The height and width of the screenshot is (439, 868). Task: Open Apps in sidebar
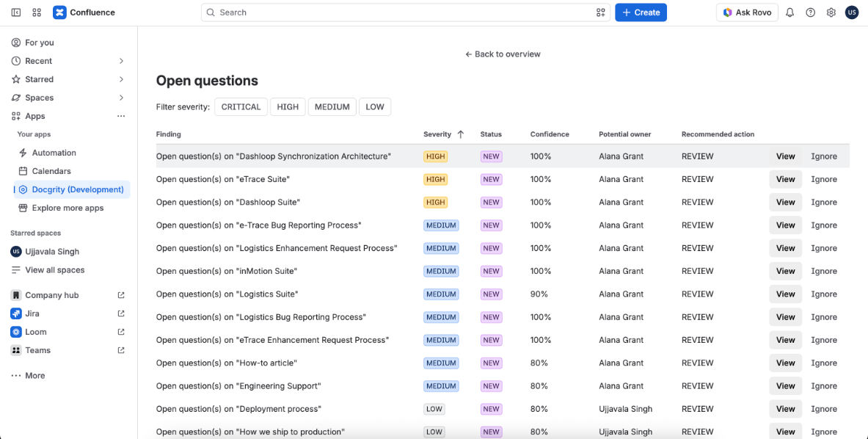35,116
